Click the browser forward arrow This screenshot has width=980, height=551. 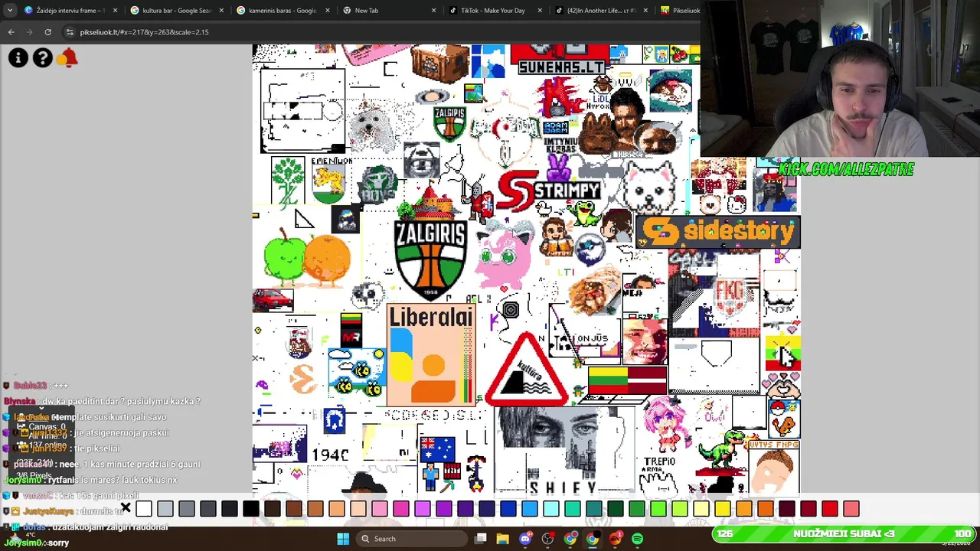tap(29, 32)
